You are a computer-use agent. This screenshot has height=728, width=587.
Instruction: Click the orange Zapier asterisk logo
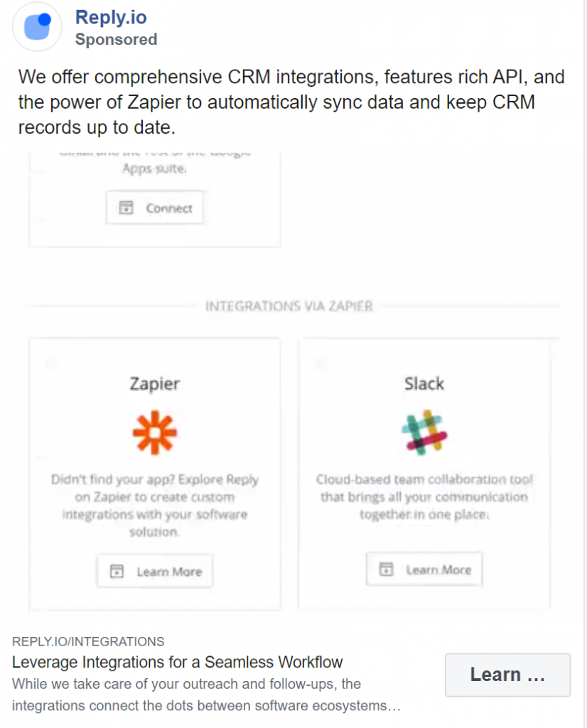click(x=154, y=432)
